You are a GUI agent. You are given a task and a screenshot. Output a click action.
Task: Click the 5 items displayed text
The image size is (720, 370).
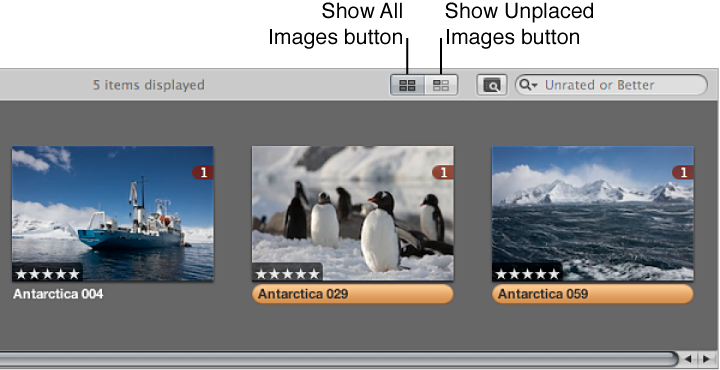pos(149,85)
